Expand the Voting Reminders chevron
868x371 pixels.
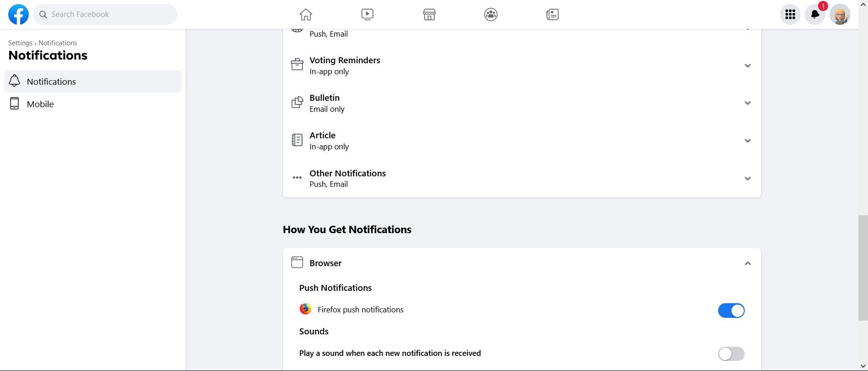pos(747,65)
